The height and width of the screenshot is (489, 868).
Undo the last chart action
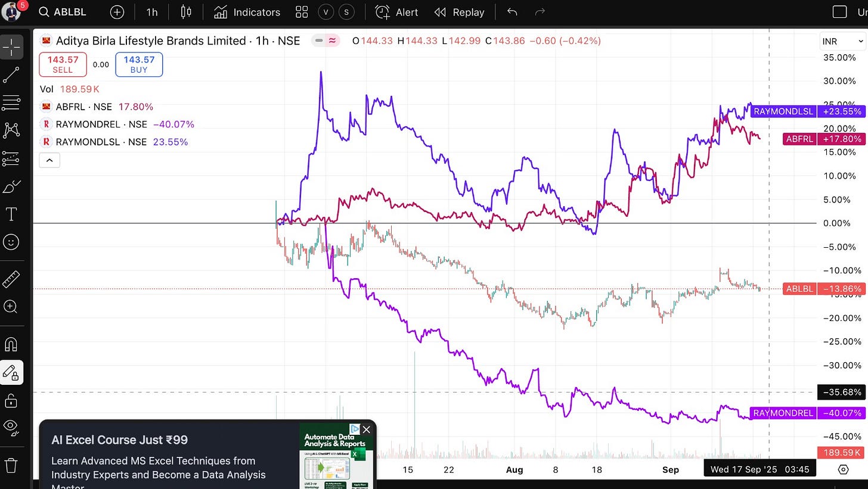(x=512, y=12)
